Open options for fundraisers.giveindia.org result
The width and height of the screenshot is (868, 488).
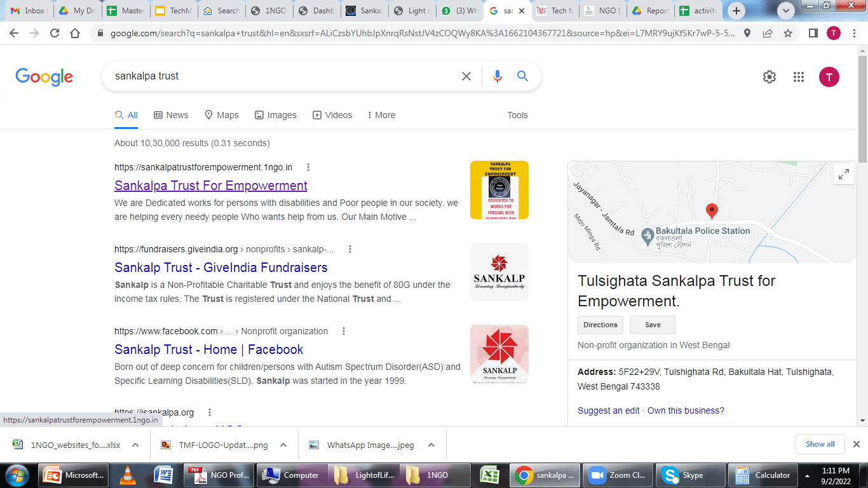click(349, 249)
